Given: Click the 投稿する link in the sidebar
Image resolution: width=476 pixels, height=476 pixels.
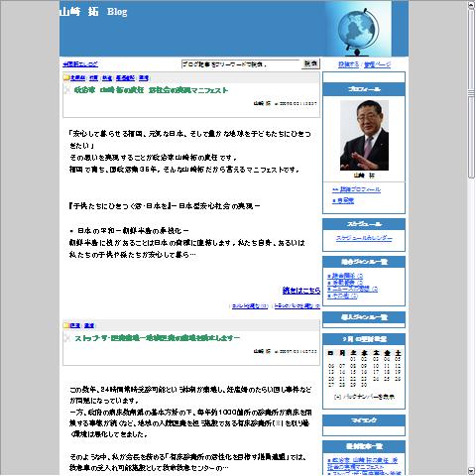Looking at the screenshot, I should pos(348,64).
